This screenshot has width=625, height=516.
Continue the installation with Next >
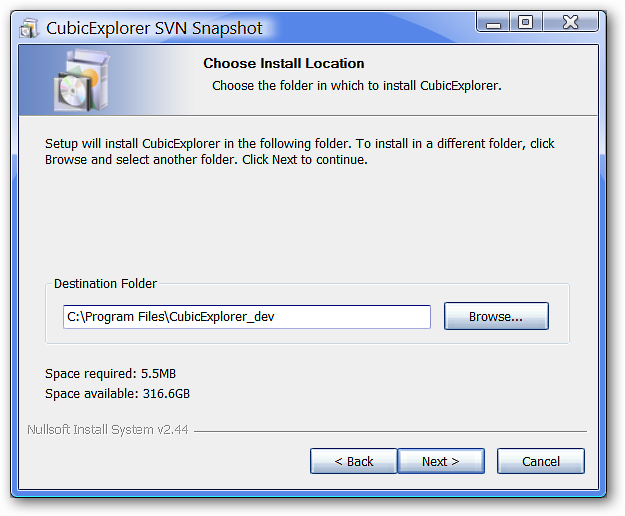coord(441,461)
